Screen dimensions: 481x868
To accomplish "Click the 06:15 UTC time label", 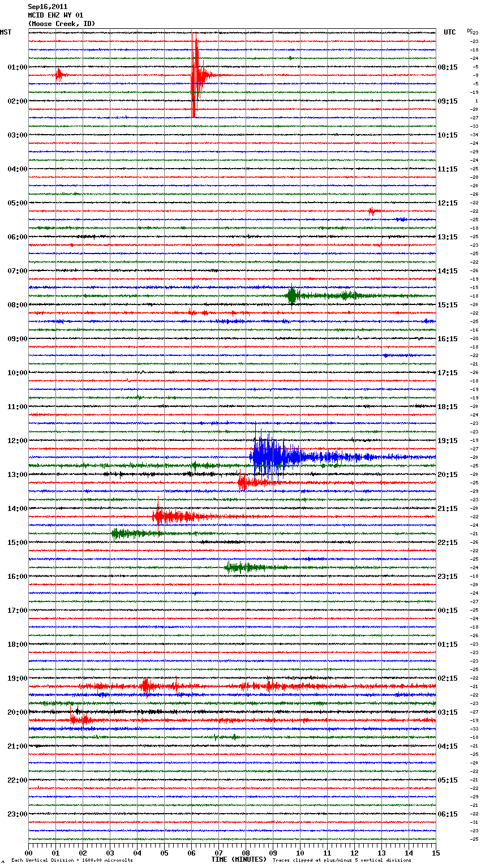I will (448, 814).
